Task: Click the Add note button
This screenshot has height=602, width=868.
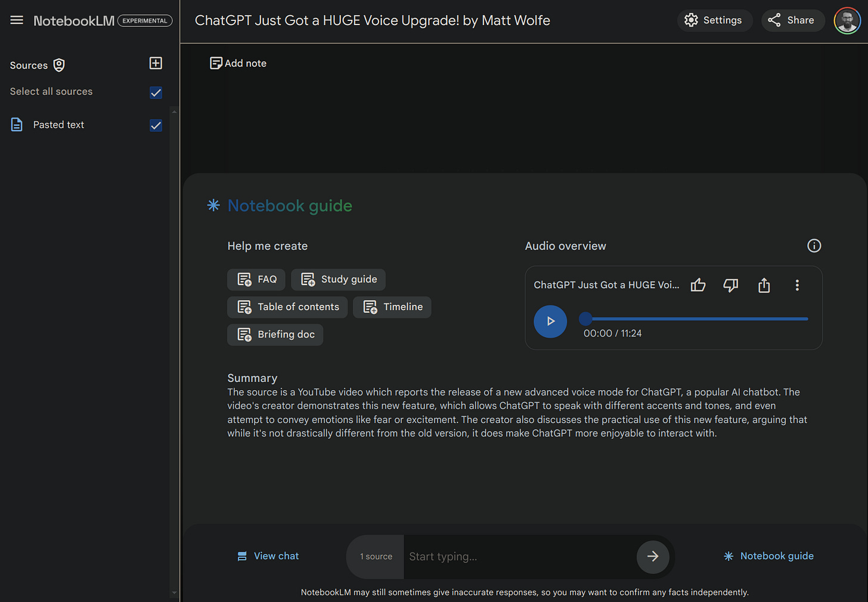Action: (238, 63)
